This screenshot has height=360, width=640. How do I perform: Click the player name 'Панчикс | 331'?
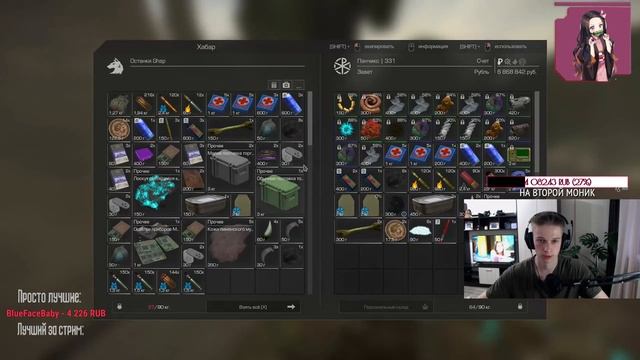pyautogui.click(x=376, y=61)
